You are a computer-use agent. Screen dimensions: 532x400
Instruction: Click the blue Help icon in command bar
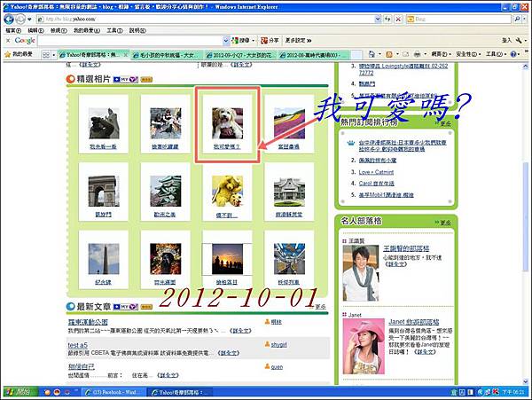pyautogui.click(x=513, y=54)
